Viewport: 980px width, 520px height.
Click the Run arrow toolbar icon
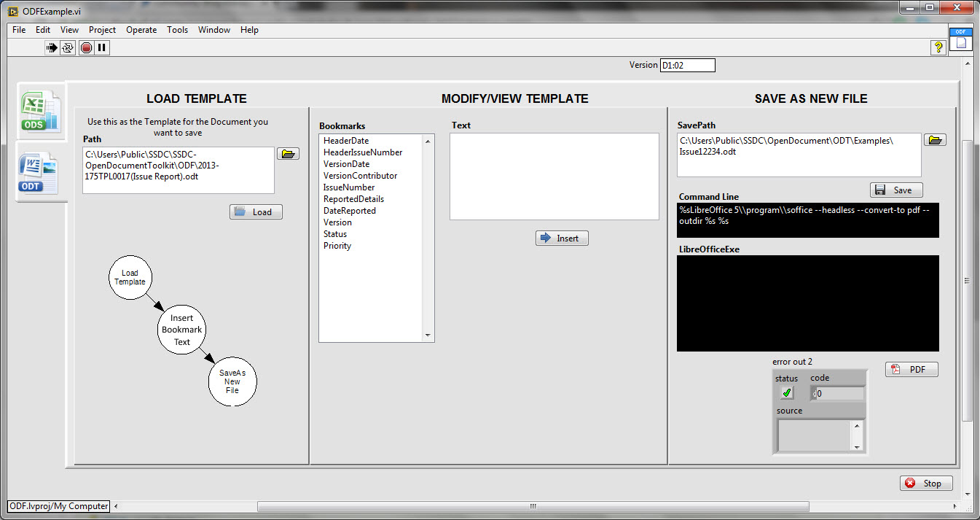tap(52, 48)
